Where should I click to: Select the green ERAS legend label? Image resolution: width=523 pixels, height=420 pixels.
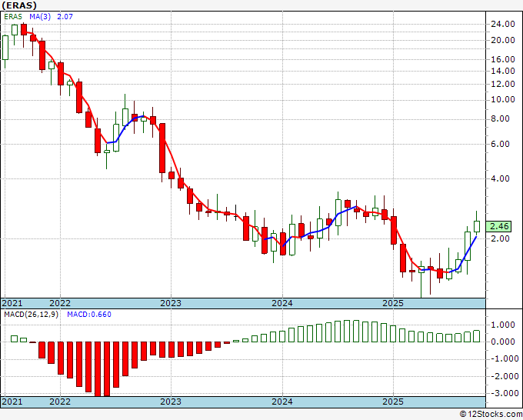coord(13,17)
